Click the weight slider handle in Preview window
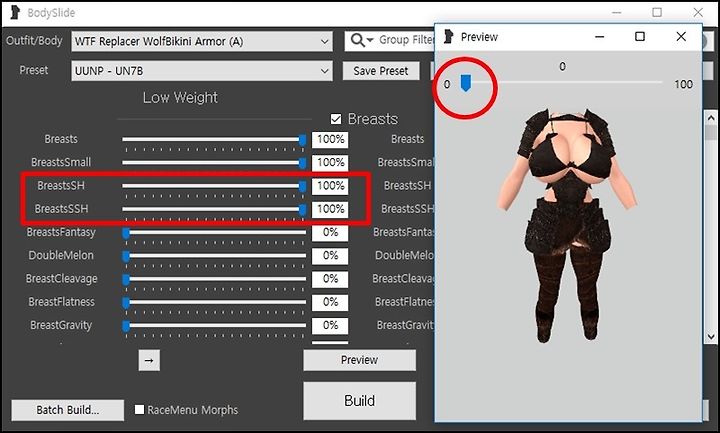The width and height of the screenshot is (720, 433). (466, 84)
